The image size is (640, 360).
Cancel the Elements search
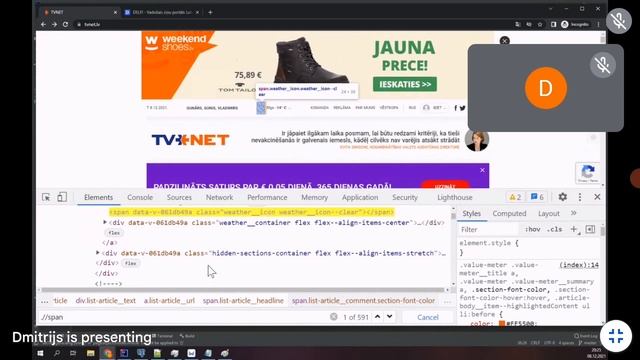[x=428, y=317]
